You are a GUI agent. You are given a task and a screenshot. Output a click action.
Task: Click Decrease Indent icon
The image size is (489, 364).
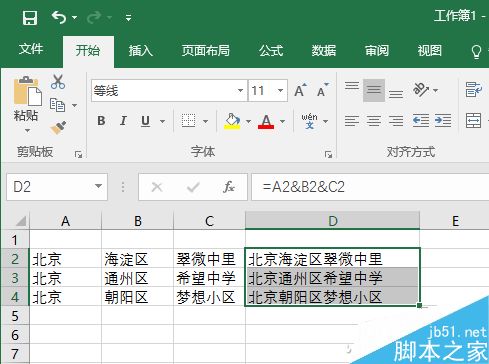coord(421,121)
